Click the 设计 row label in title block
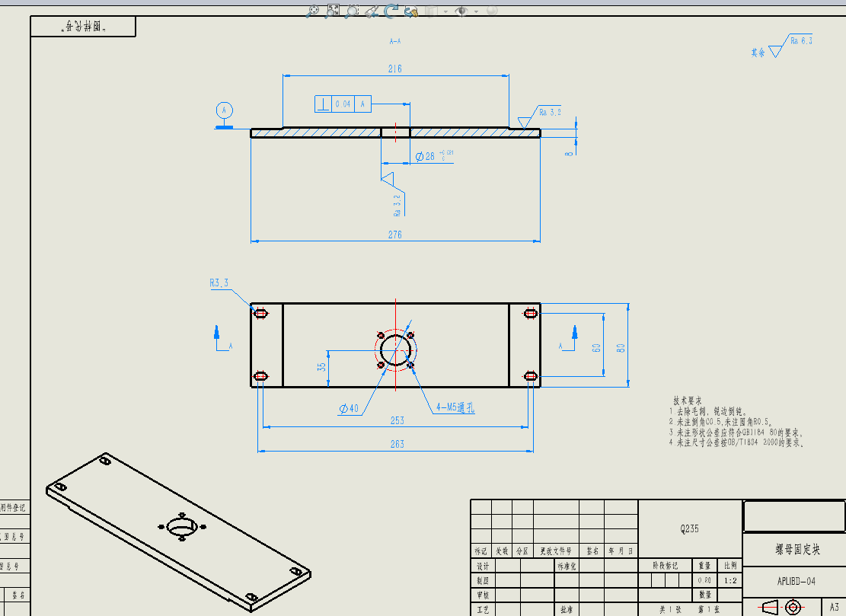Viewport: 846px width, 616px height. pos(483,566)
